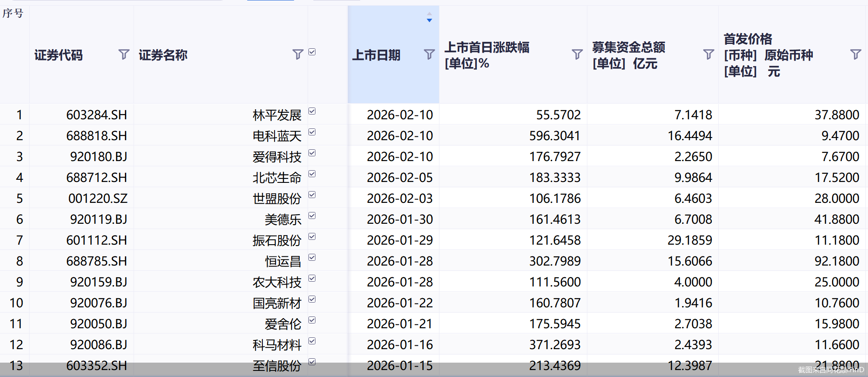Open filter for 首发价格 column

(x=855, y=54)
